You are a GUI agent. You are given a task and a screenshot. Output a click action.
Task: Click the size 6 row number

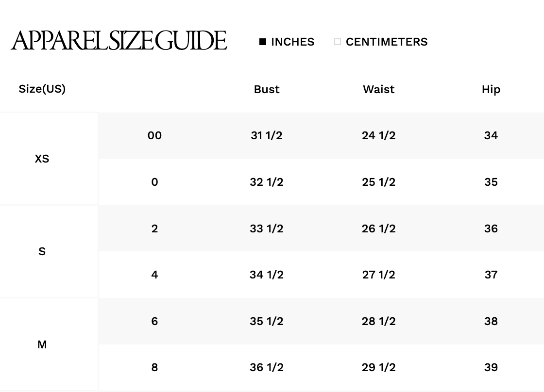coord(154,321)
